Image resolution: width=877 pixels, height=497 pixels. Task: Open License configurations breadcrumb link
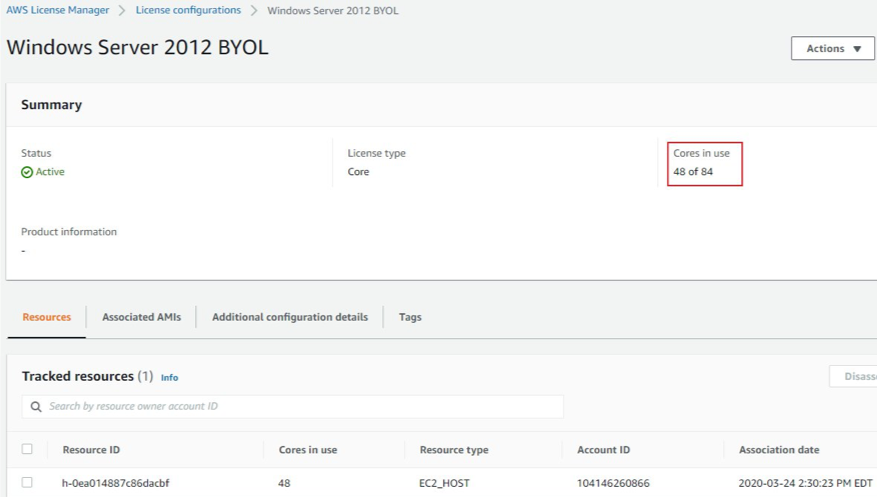click(188, 10)
